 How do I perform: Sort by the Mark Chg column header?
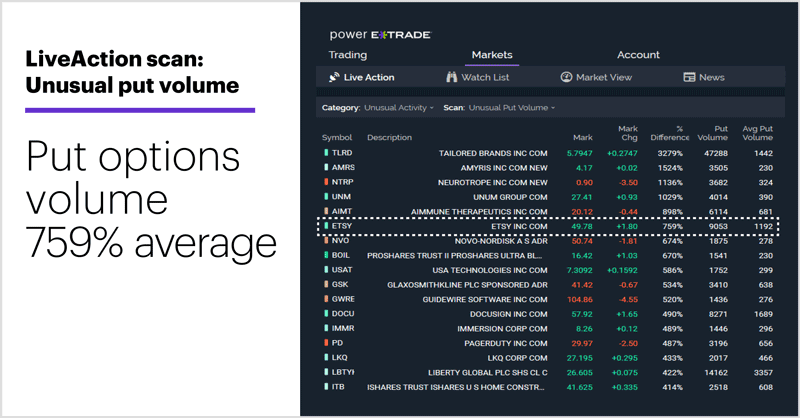(x=628, y=133)
